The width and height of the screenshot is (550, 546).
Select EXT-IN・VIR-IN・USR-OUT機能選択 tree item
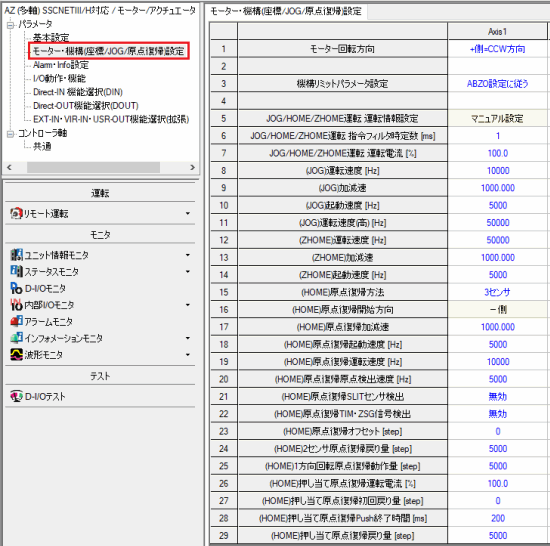[x=111, y=120]
